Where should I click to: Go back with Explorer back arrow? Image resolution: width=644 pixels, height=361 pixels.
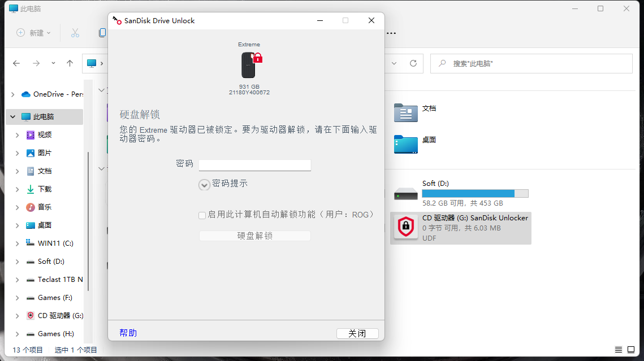coord(16,63)
